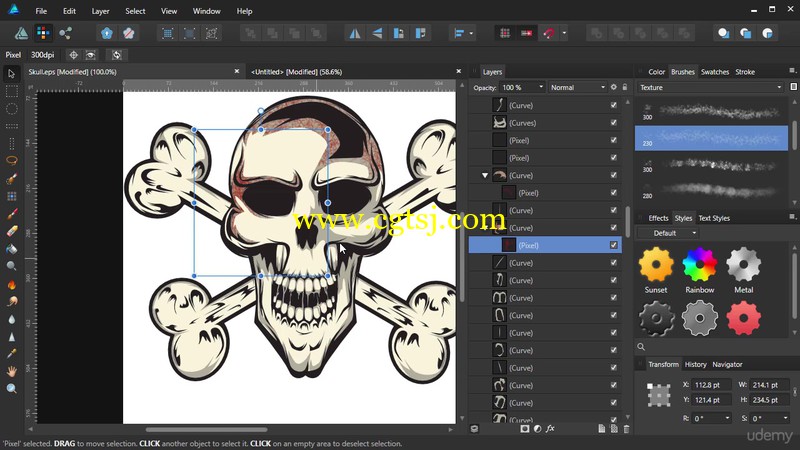Click the Flip Horizontal toolbar icon
800x450 pixels.
(x=355, y=33)
